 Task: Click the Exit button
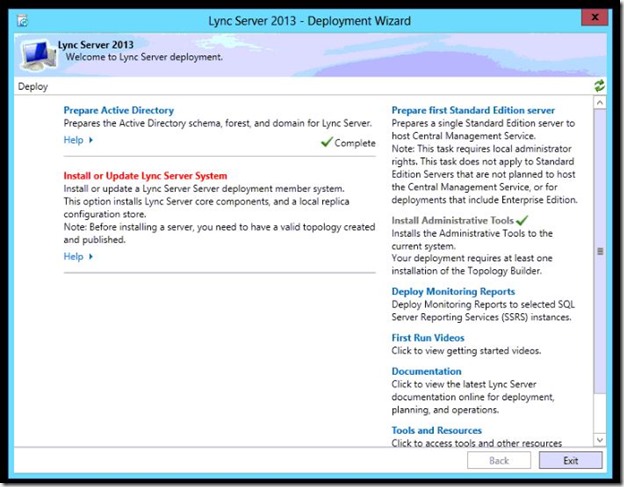tap(570, 461)
